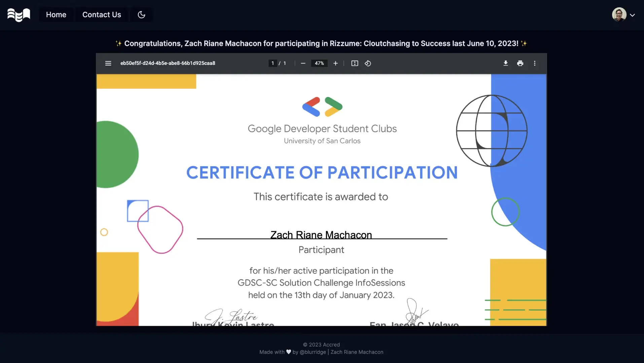Toggle dark mode with the moon icon
Screen dimensions: 644x363
point(141,14)
